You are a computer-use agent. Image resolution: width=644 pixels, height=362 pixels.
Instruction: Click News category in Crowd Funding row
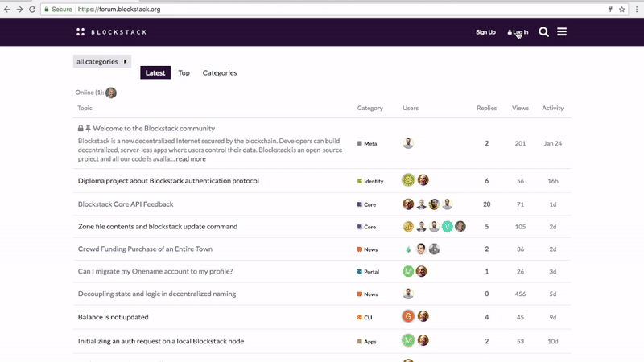[x=367, y=249]
